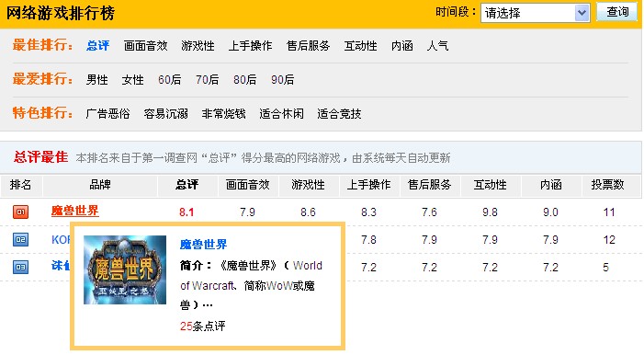Open the 适合休闲 special ranking

[x=281, y=113]
